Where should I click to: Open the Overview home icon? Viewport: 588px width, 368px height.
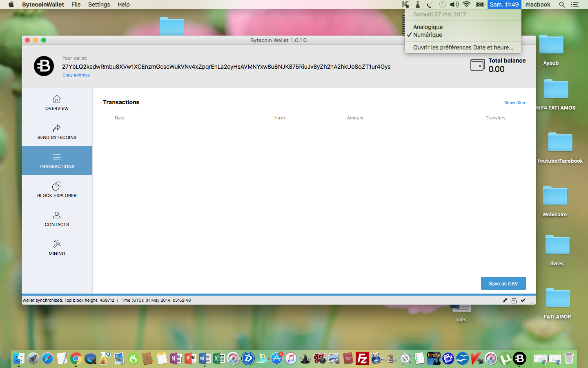click(x=57, y=99)
